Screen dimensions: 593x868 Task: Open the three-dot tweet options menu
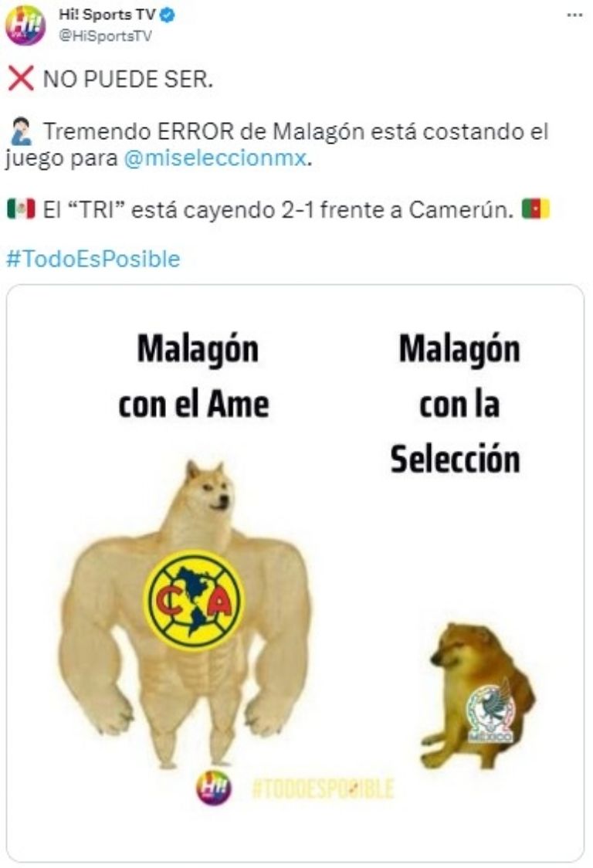pyautogui.click(x=575, y=15)
